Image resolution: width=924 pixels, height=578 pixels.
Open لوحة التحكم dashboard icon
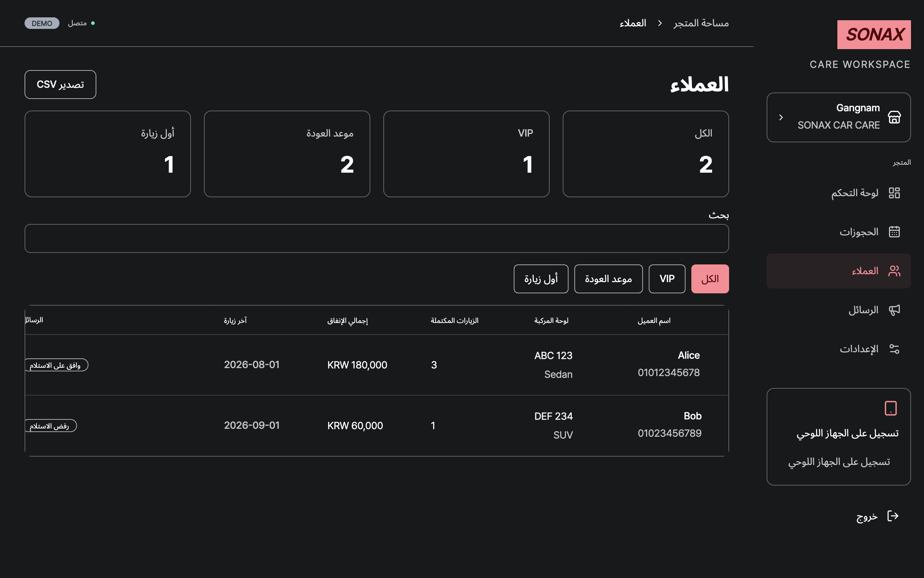[894, 193]
